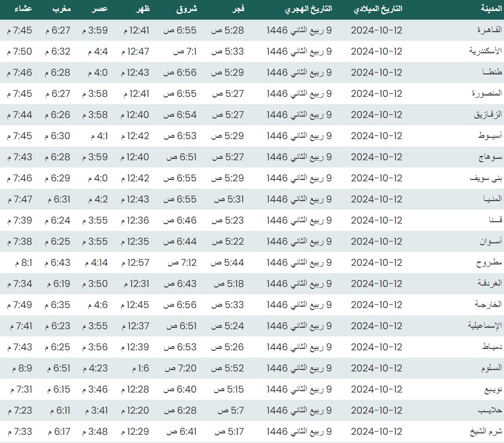Click the التاريخ الهجري column header

[x=308, y=9]
